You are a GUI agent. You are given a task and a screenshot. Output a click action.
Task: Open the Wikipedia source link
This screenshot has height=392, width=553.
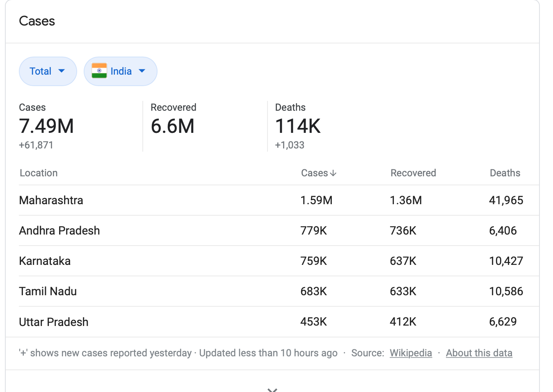tap(411, 353)
